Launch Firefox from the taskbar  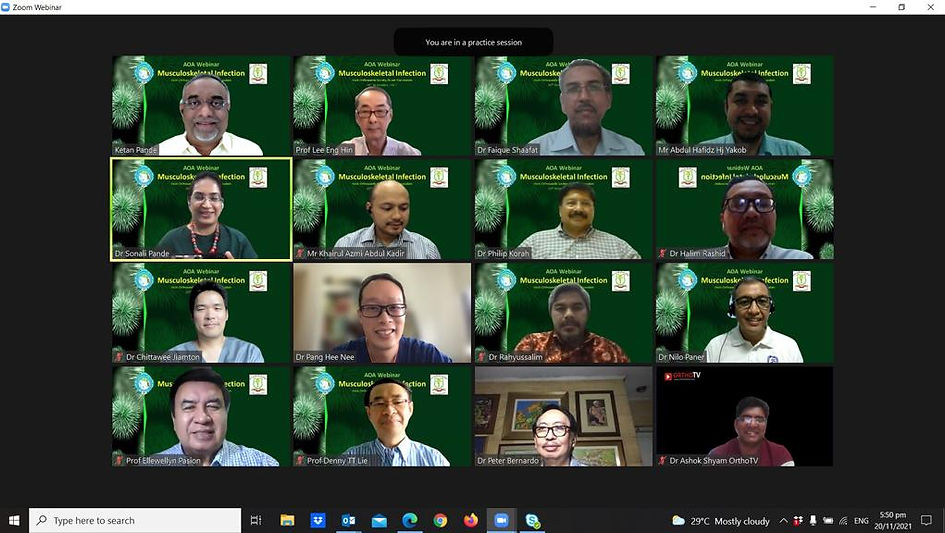(x=471, y=520)
